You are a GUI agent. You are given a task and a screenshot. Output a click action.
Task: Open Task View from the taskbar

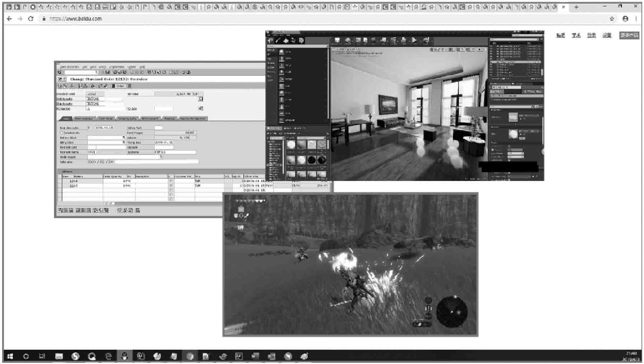click(42, 356)
